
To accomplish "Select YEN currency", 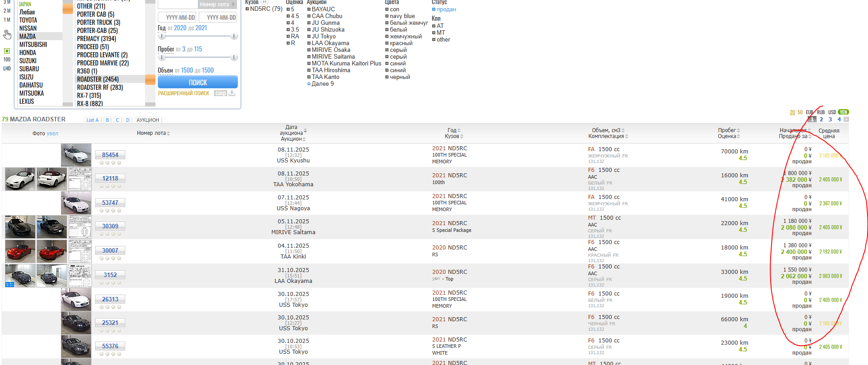I will pos(843,112).
